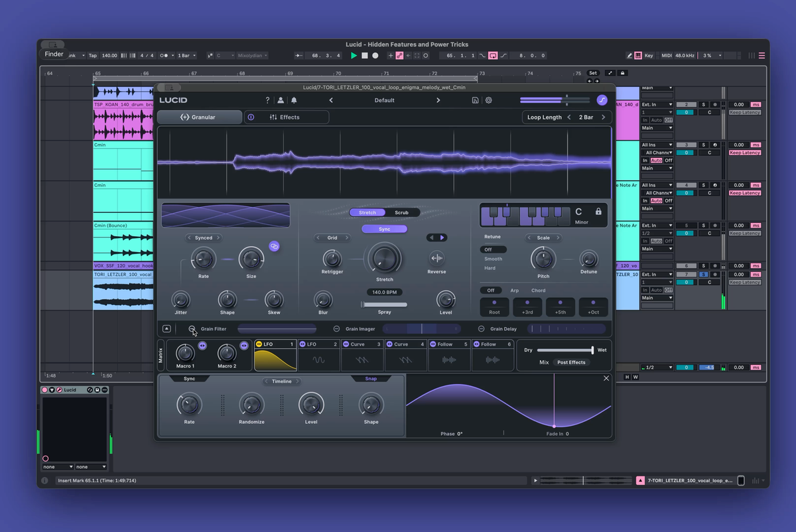The height and width of the screenshot is (532, 796).
Task: Collapse the grain effects expander arrow
Action: 166,329
